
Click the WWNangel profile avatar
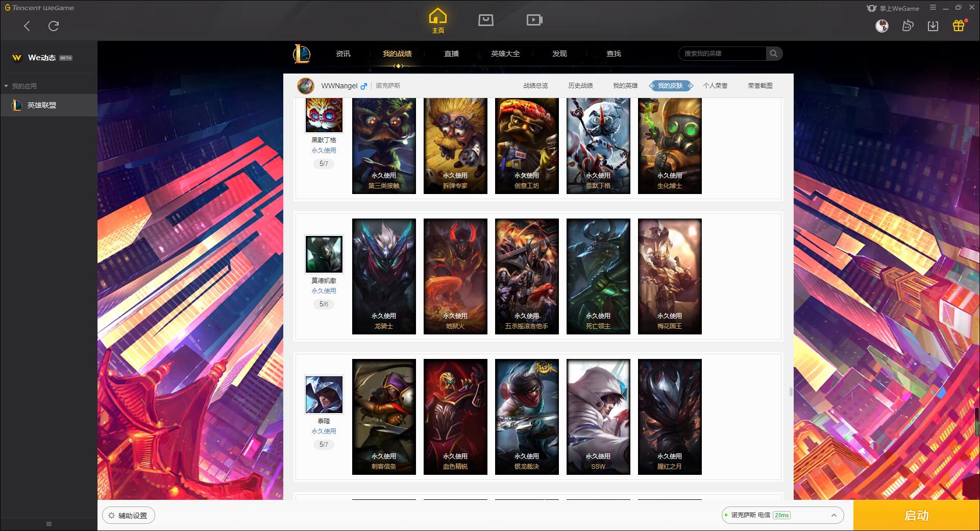click(306, 86)
